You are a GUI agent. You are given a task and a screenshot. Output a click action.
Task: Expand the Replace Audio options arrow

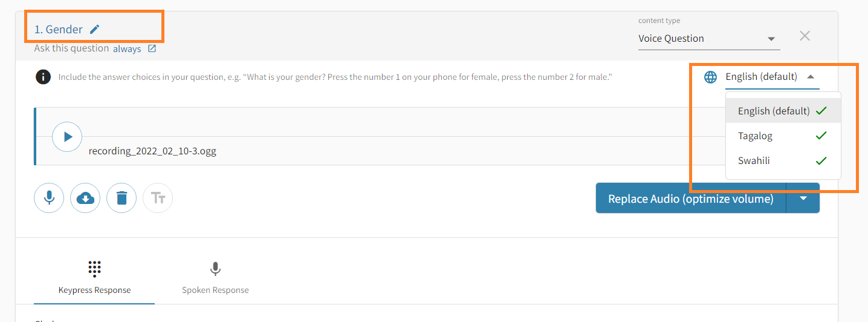[803, 199]
